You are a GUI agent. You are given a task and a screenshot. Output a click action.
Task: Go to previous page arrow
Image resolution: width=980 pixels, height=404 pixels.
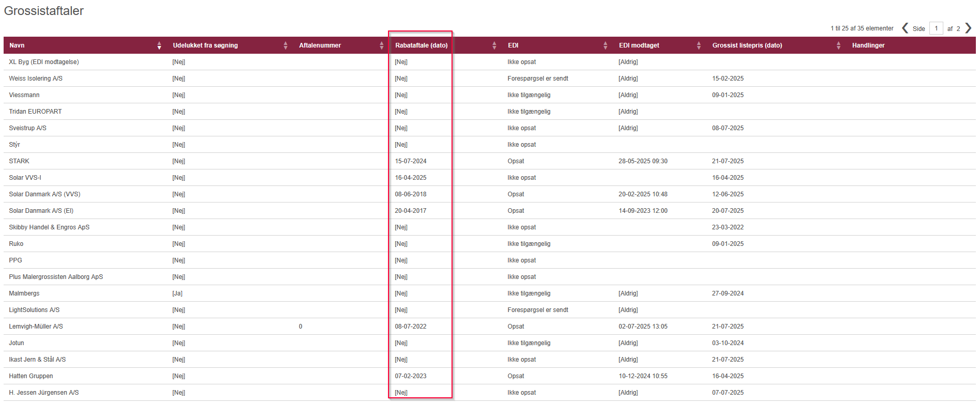(x=905, y=28)
